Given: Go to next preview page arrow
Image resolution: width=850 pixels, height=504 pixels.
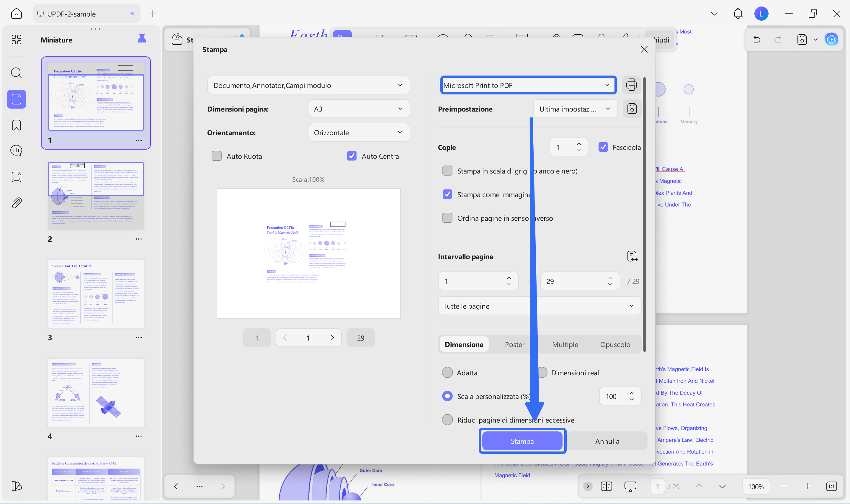Looking at the screenshot, I should (x=332, y=338).
